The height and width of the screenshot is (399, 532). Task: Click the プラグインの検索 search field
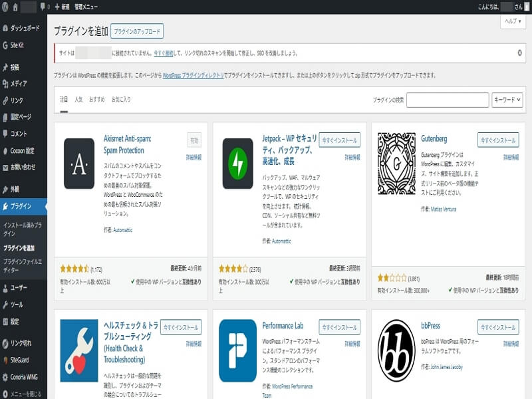coord(447,100)
